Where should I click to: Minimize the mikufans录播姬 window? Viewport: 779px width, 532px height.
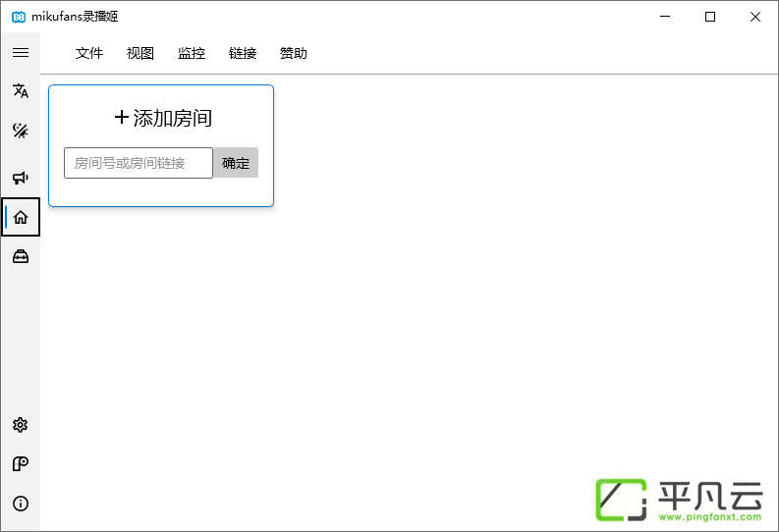point(665,17)
